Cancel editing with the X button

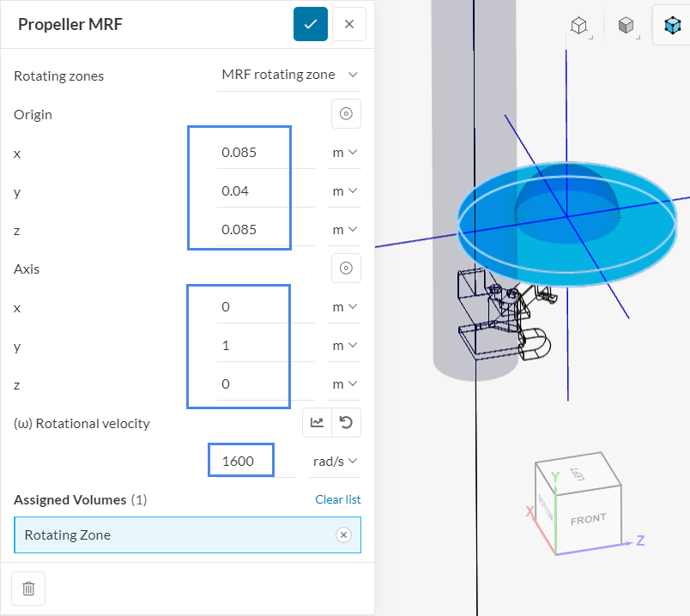point(348,24)
